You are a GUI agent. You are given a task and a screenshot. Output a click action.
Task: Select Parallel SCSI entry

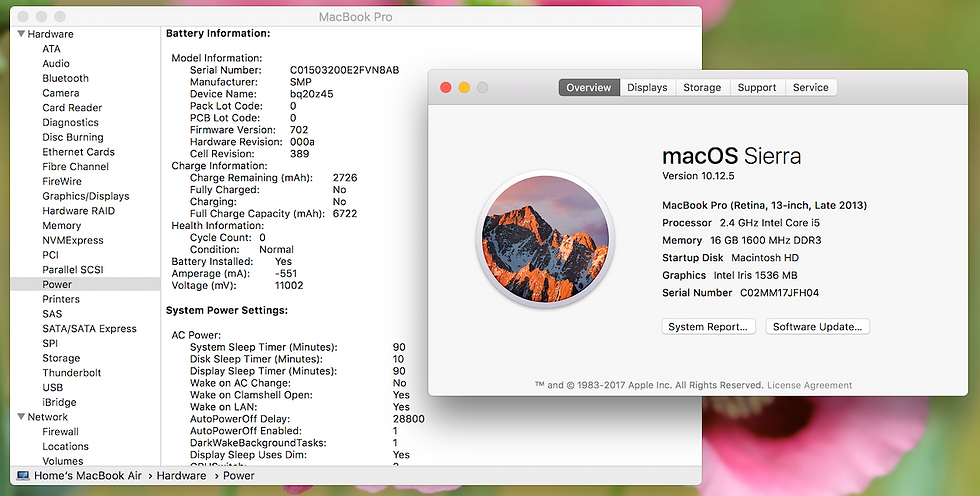pyautogui.click(x=72, y=269)
